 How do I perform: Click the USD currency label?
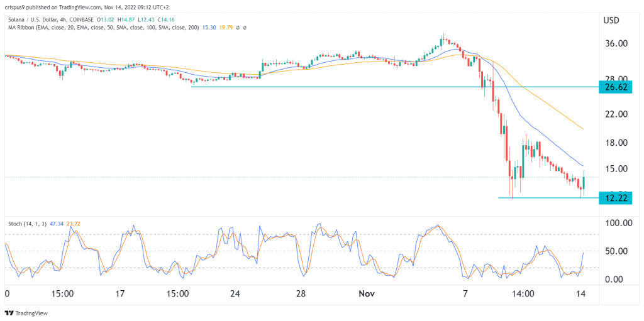coord(611,20)
